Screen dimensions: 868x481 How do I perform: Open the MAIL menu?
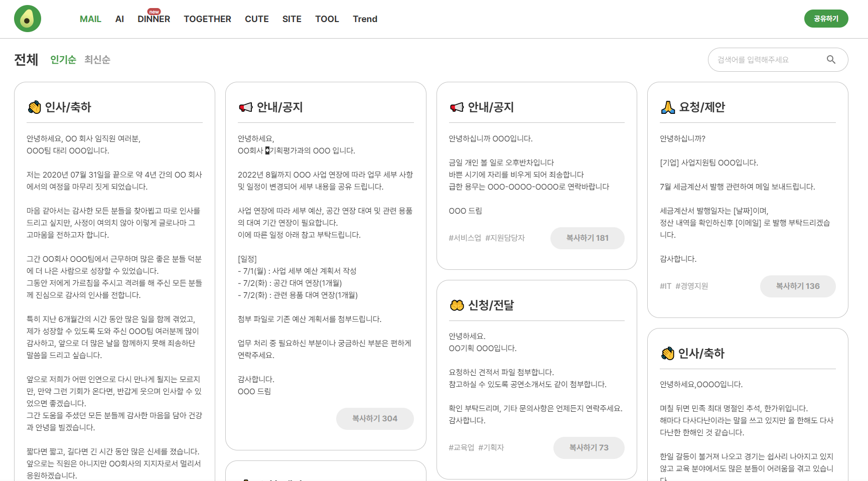[x=90, y=19]
